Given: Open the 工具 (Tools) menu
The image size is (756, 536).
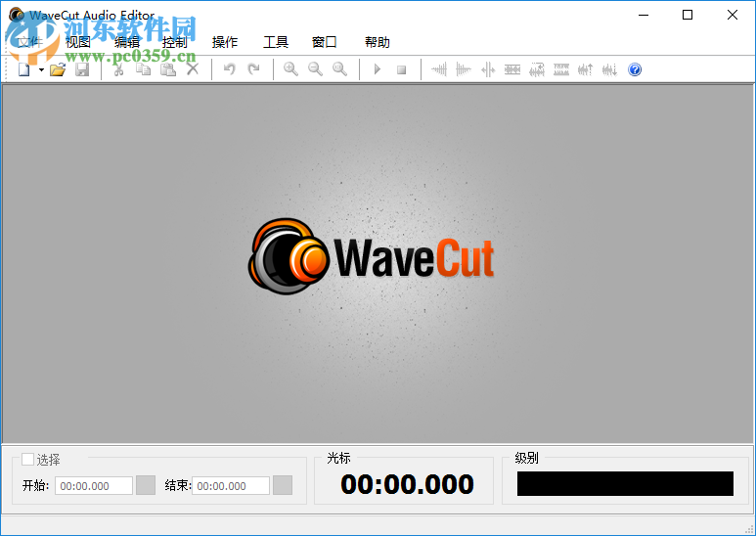Looking at the screenshot, I should pos(276,42).
